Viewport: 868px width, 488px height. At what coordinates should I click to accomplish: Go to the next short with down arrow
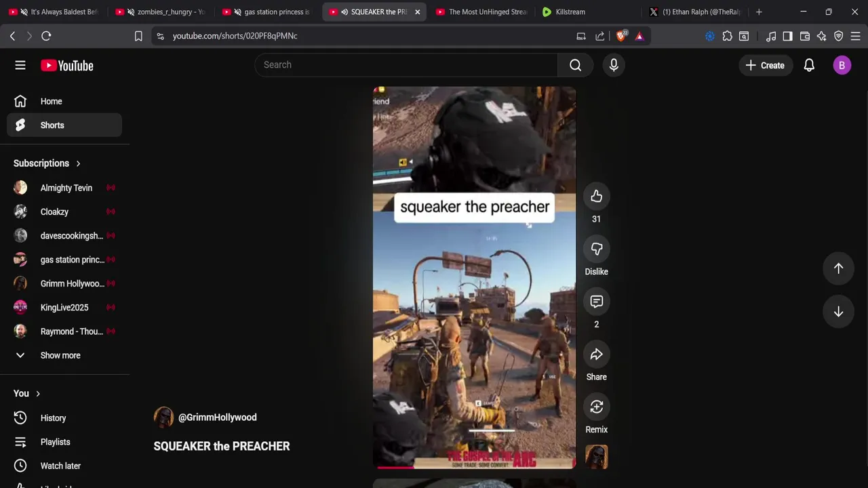coord(838,312)
